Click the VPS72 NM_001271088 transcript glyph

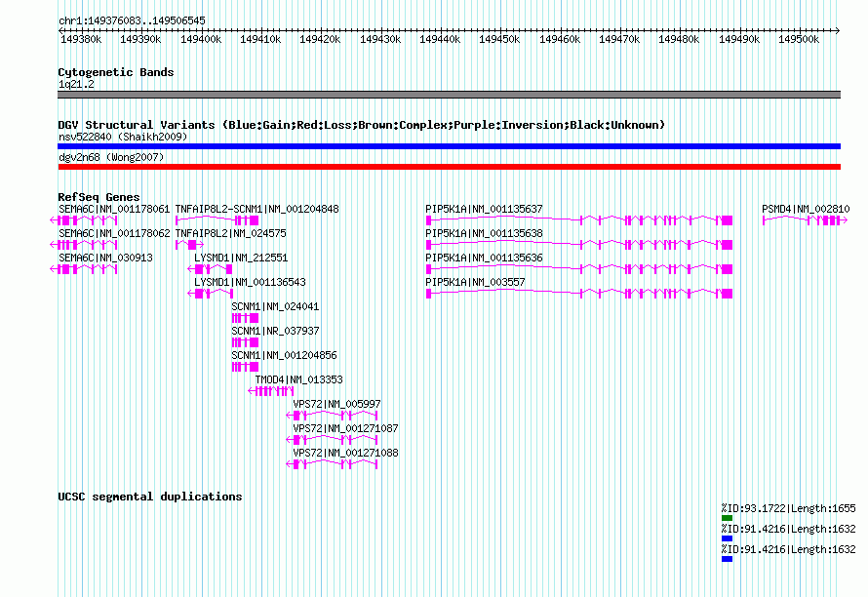[333, 464]
